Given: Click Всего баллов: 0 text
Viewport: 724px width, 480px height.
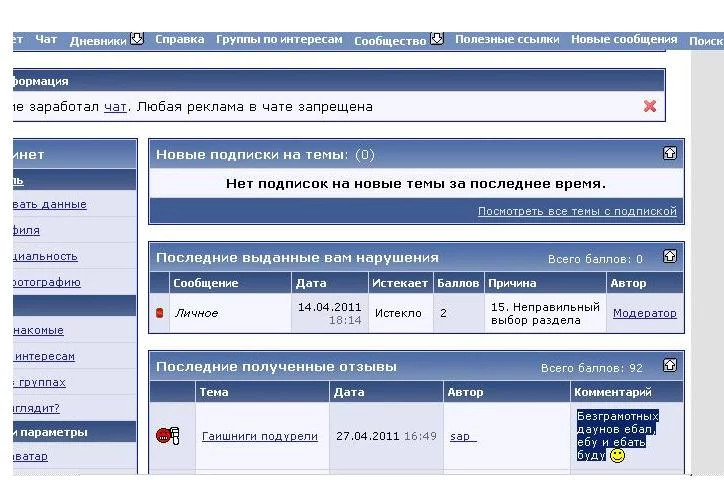Looking at the screenshot, I should 595,259.
